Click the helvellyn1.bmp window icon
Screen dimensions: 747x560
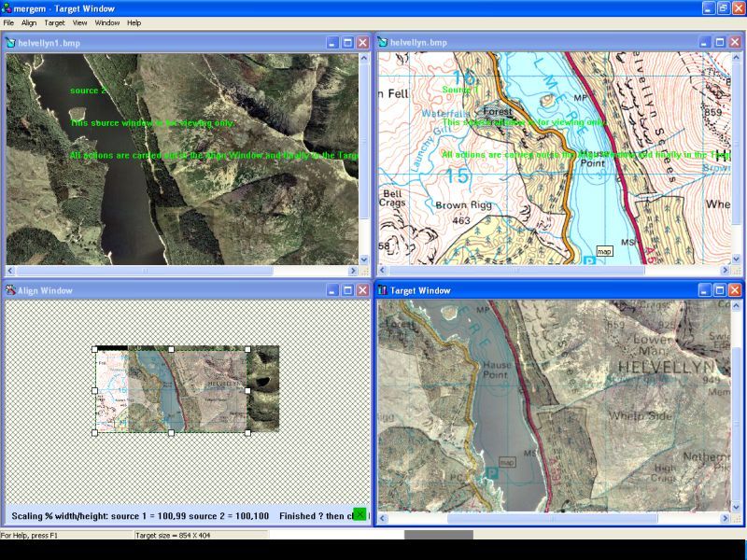point(10,43)
